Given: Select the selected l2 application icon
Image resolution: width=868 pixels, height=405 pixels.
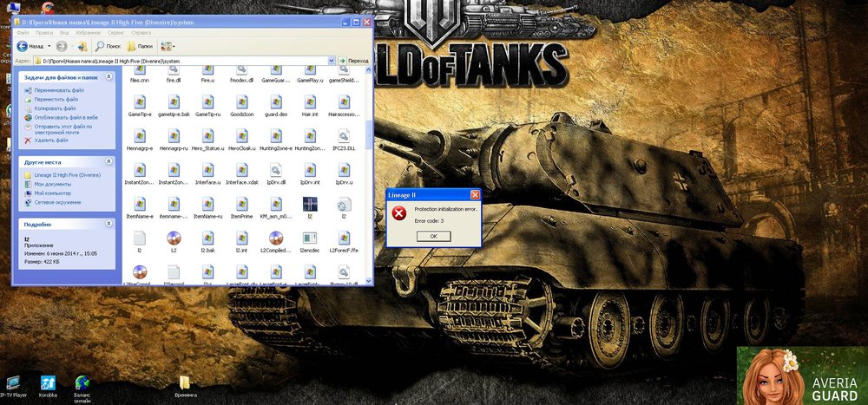Looking at the screenshot, I should 310,205.
